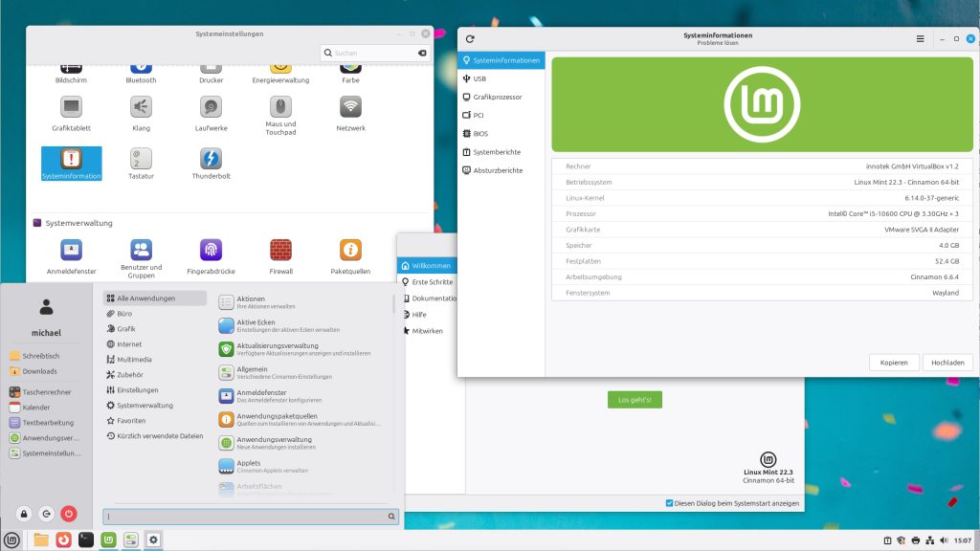The width and height of the screenshot is (980, 551).
Task: Click the Fingerabdrücke icon
Action: point(211,251)
